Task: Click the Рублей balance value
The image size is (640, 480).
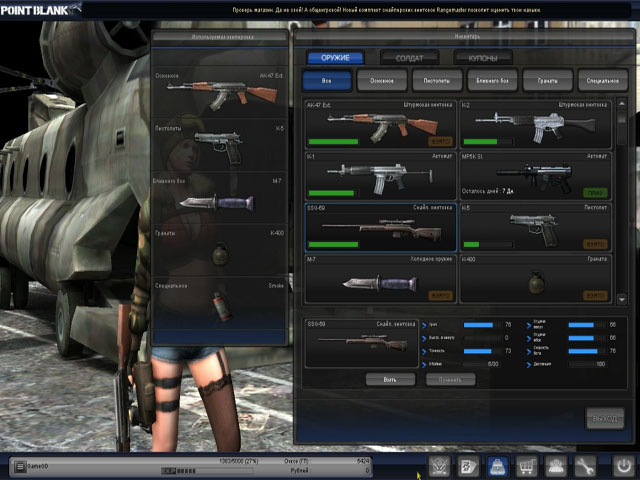Action: (367, 471)
